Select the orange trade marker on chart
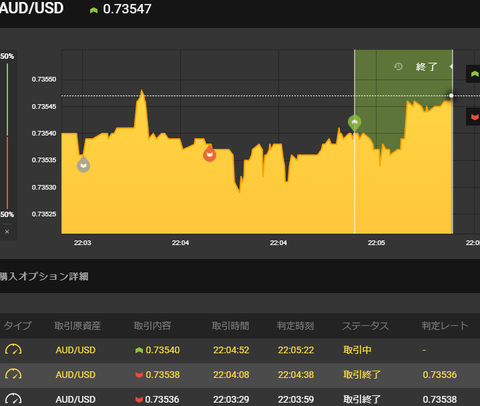 [x=209, y=154]
